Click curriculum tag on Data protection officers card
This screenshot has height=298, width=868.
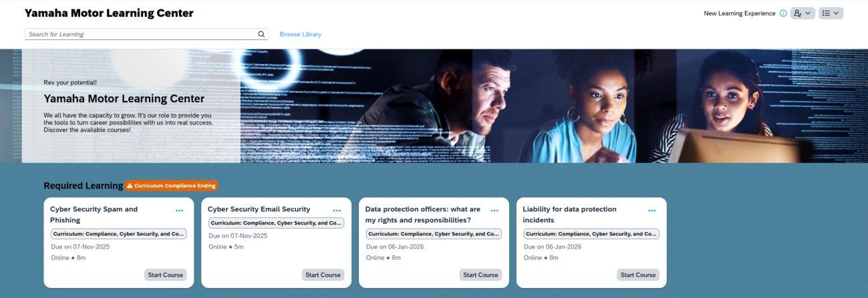434,234
